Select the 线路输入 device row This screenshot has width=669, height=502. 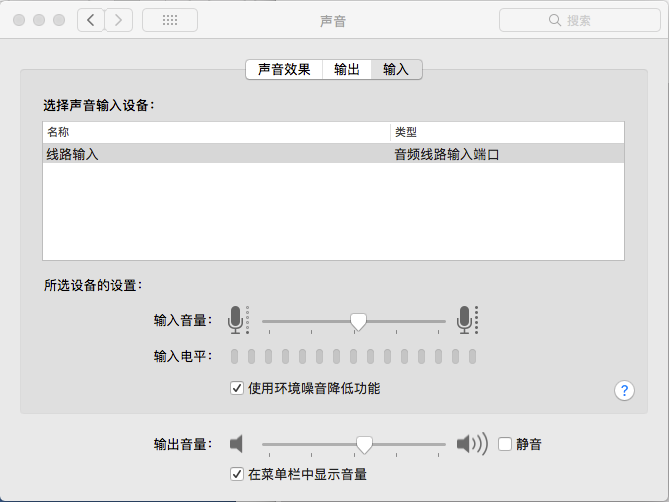pyautogui.click(x=333, y=154)
